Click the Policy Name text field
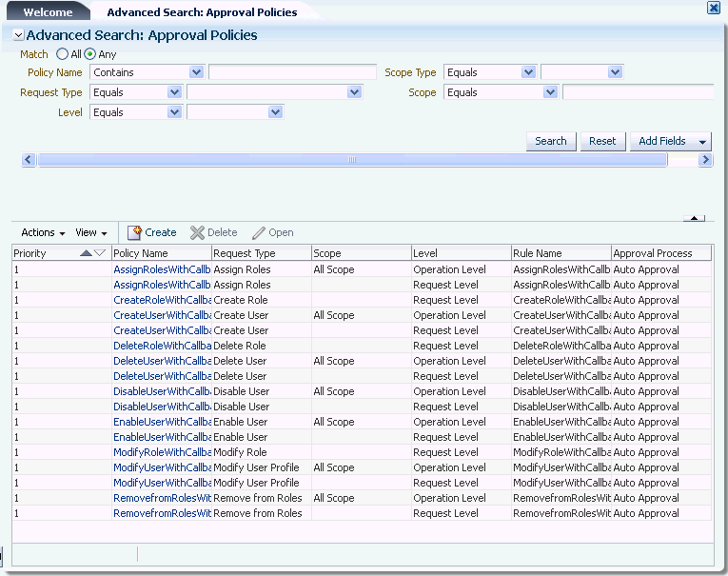The width and height of the screenshot is (728, 576). click(292, 72)
